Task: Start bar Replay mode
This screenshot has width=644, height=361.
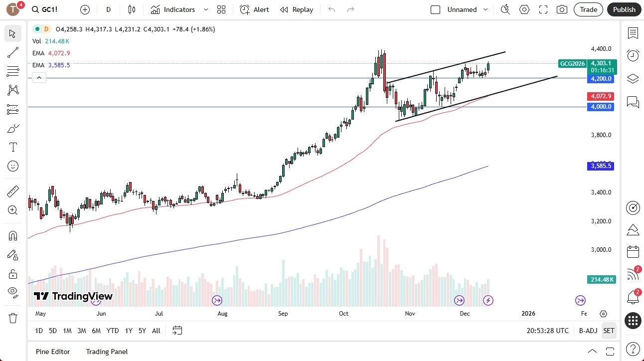Action: coord(297,9)
